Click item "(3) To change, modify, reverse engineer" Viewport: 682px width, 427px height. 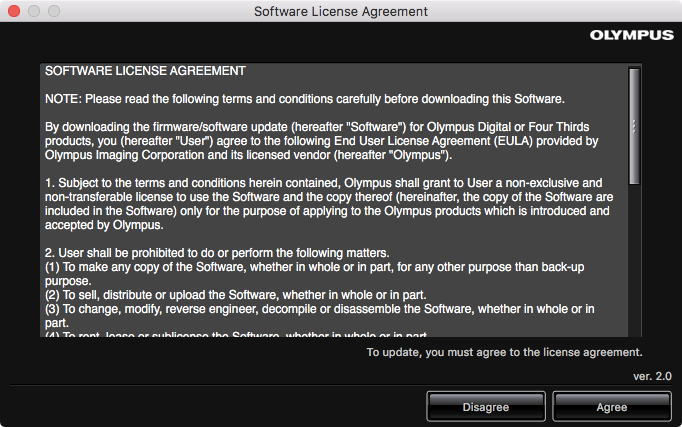pos(320,316)
